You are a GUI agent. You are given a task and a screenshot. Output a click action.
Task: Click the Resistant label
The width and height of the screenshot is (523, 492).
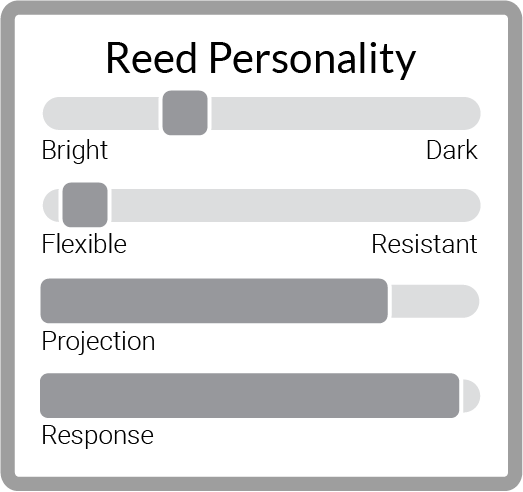click(x=424, y=244)
